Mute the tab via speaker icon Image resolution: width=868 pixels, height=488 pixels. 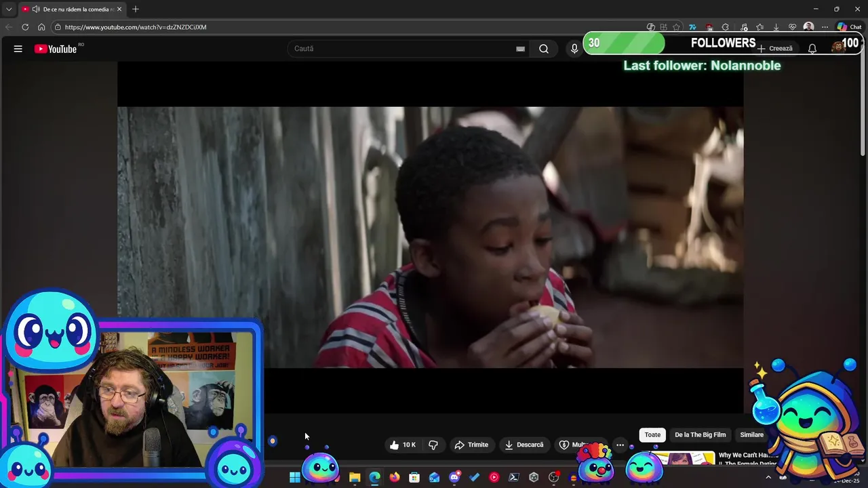35,9
